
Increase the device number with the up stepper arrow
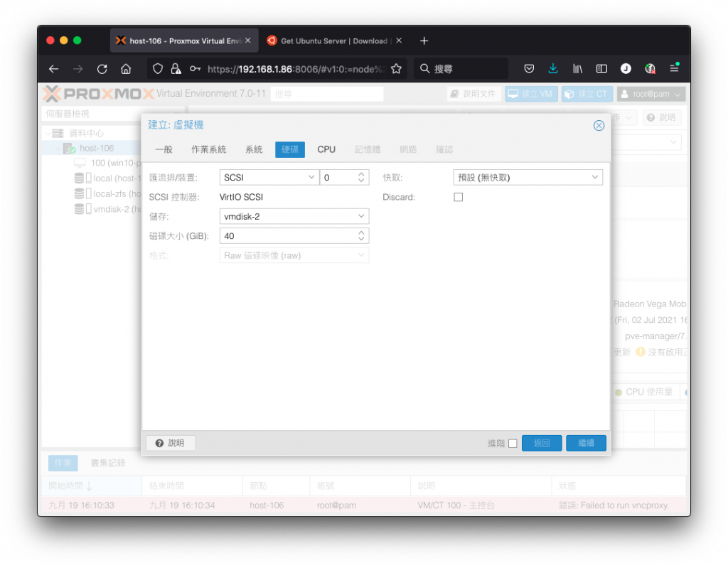(361, 174)
